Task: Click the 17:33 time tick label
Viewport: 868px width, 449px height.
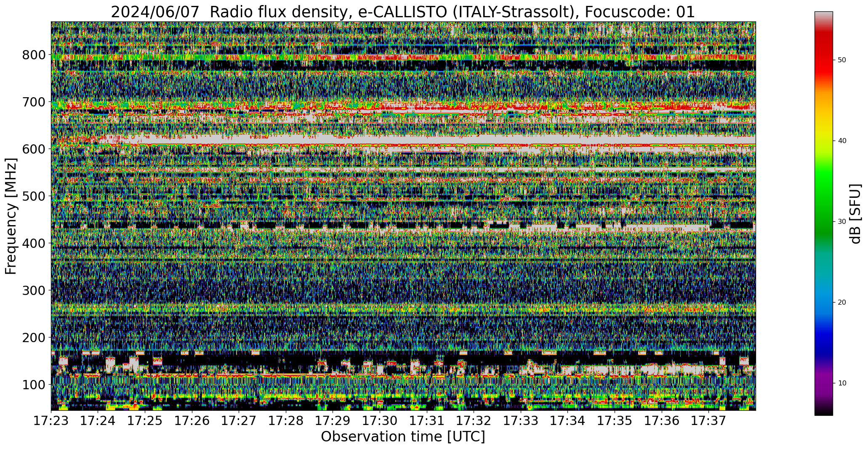Action: 521,421
